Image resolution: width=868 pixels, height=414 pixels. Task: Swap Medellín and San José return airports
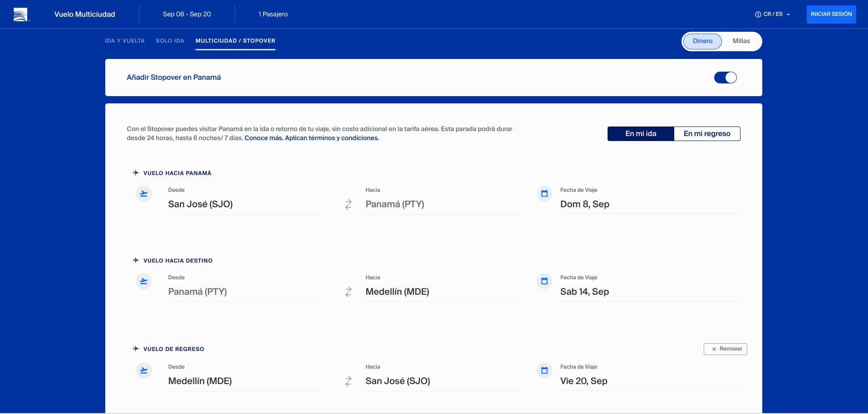348,381
